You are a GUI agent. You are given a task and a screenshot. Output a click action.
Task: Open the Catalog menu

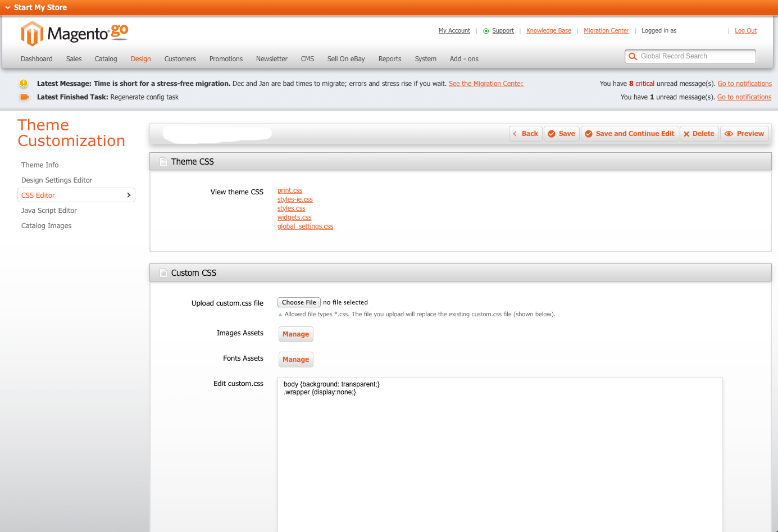[x=106, y=59]
